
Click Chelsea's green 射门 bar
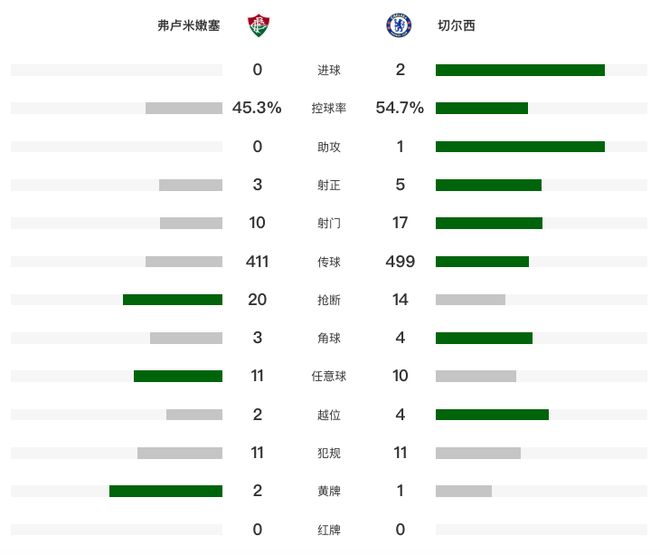coord(489,223)
